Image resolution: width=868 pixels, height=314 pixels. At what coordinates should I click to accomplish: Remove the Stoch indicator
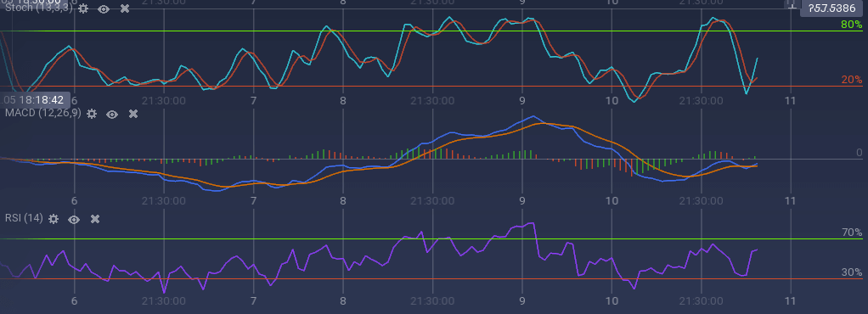125,8
